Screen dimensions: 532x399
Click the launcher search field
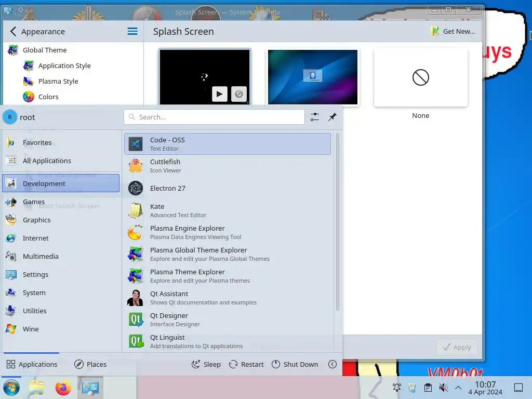(214, 117)
